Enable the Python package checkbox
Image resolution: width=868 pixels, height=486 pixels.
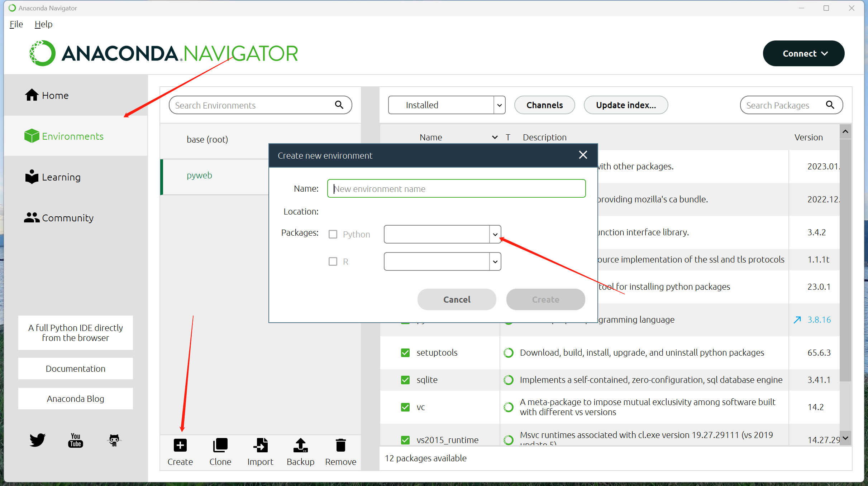click(x=333, y=234)
